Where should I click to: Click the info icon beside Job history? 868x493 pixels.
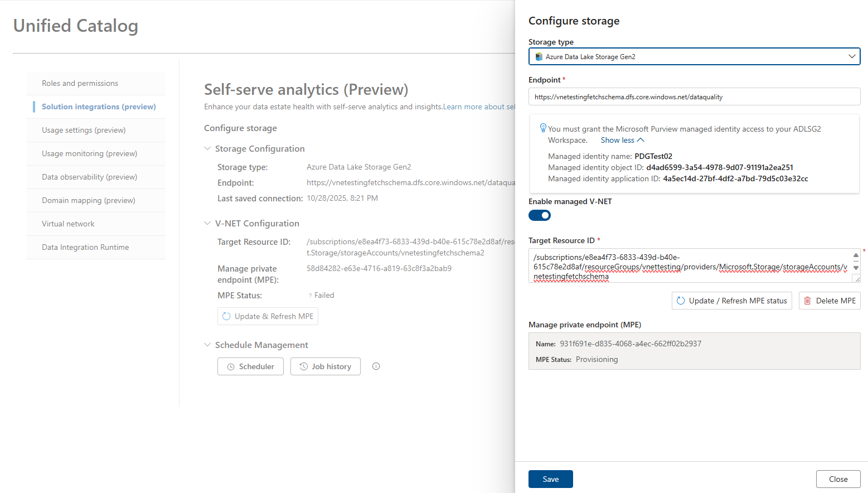(376, 366)
